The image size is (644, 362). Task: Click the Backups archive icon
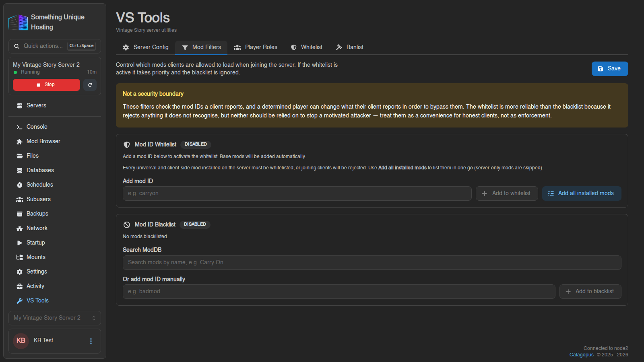click(19, 214)
